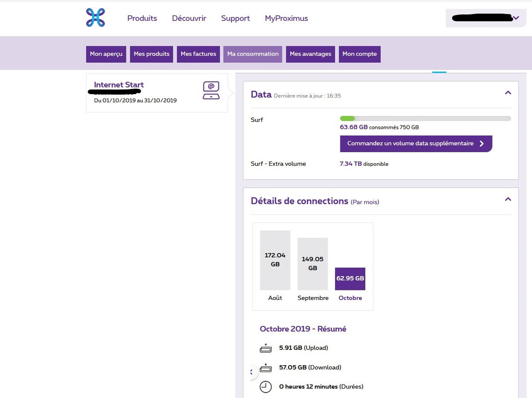532x398 pixels.
Task: Click the 5.91 GB (Upload) text
Action: pos(304,348)
